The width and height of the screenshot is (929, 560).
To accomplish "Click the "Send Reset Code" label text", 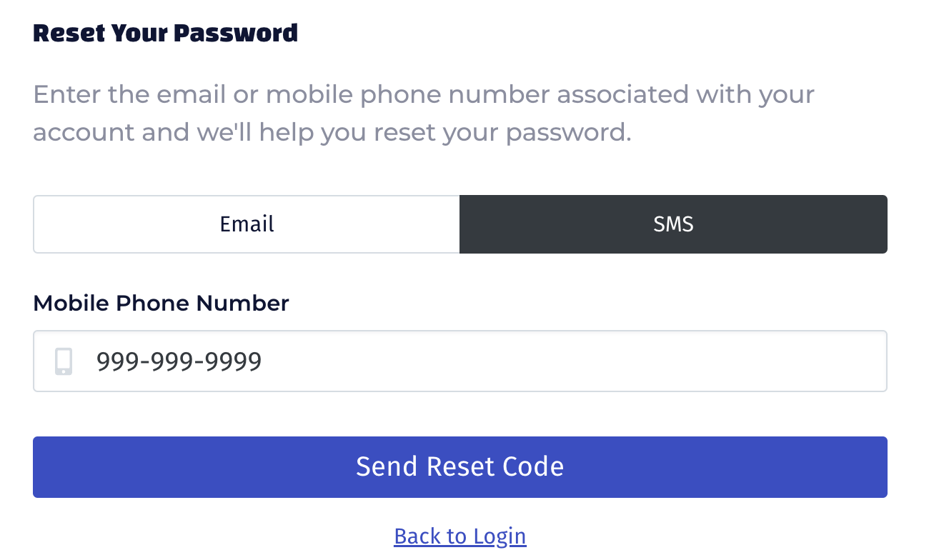I will pos(459,466).
